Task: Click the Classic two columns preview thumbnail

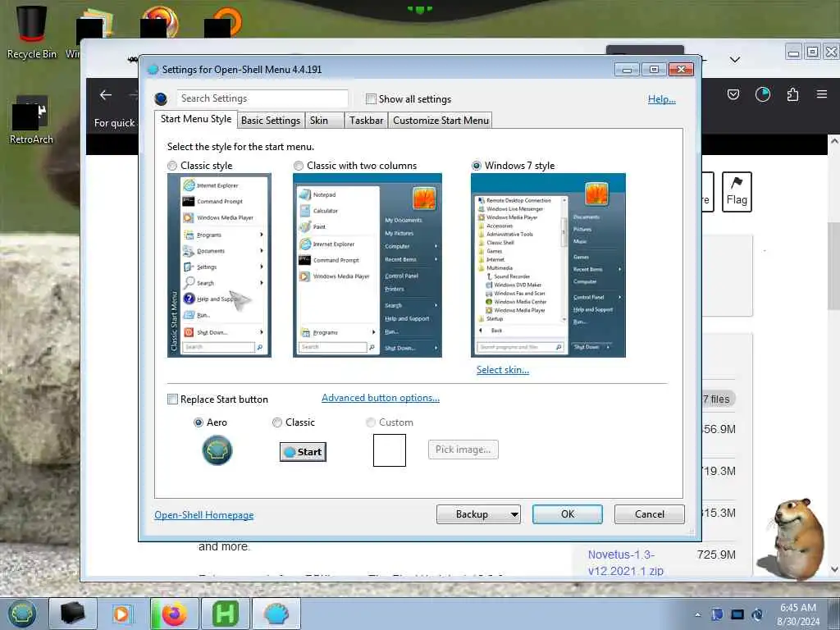Action: click(x=367, y=265)
